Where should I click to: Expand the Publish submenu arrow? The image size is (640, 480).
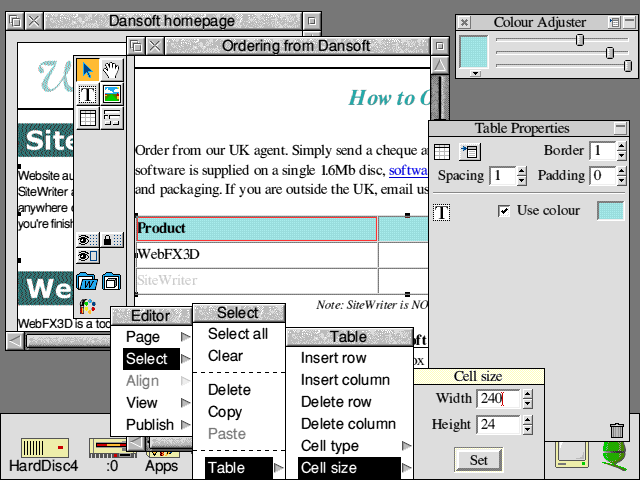point(185,424)
